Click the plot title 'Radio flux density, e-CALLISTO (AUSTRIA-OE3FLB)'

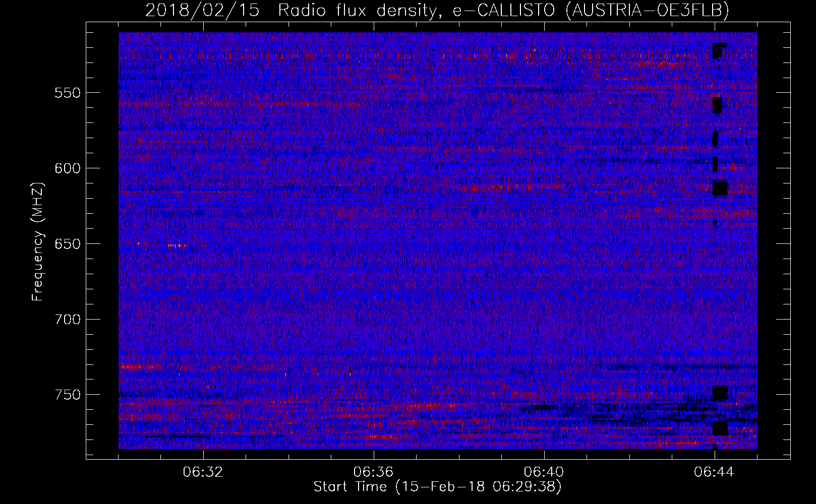(x=503, y=10)
